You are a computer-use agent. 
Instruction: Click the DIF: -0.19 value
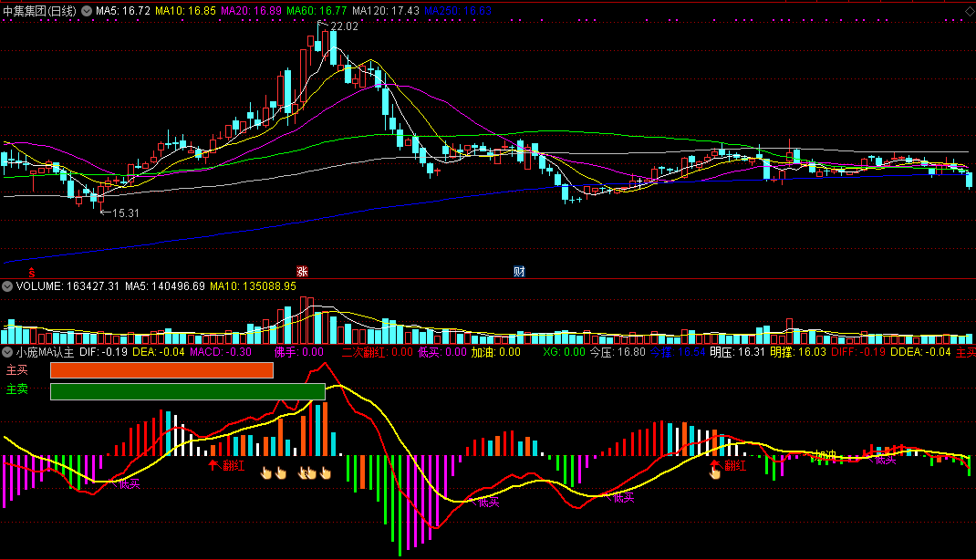(x=103, y=352)
